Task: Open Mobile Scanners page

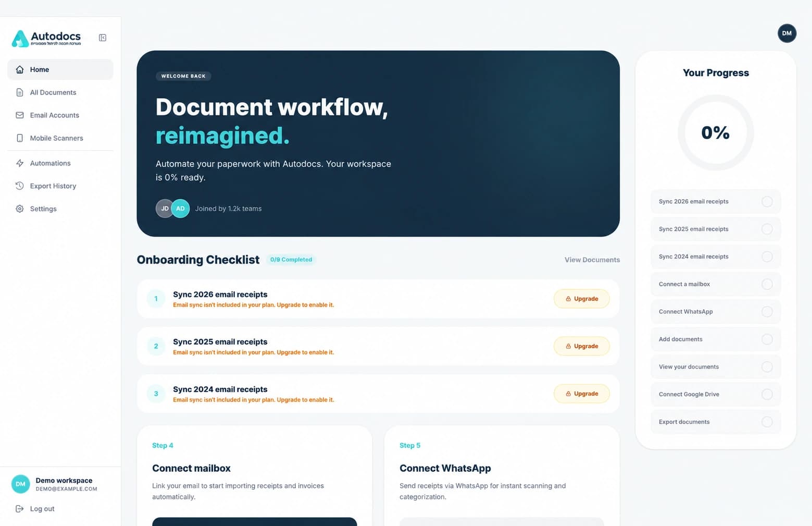Action: [x=60, y=138]
